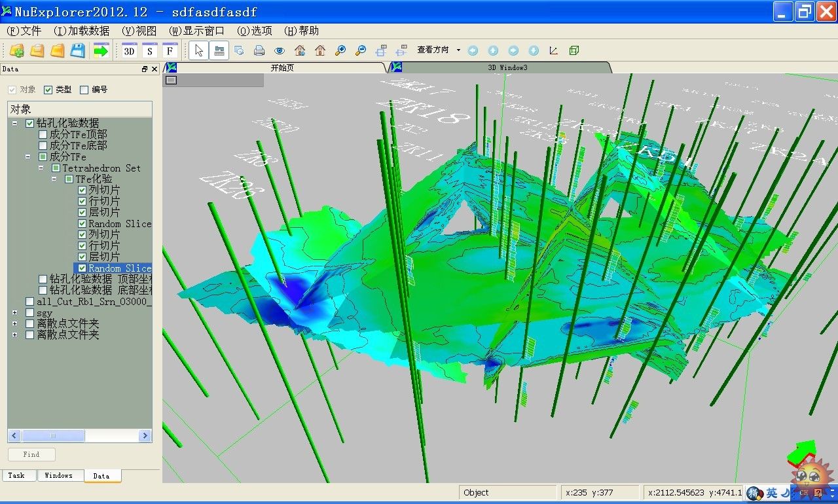Viewport: 838px width, 504px height.
Task: Click the zoom in magnifier icon
Action: (340, 50)
